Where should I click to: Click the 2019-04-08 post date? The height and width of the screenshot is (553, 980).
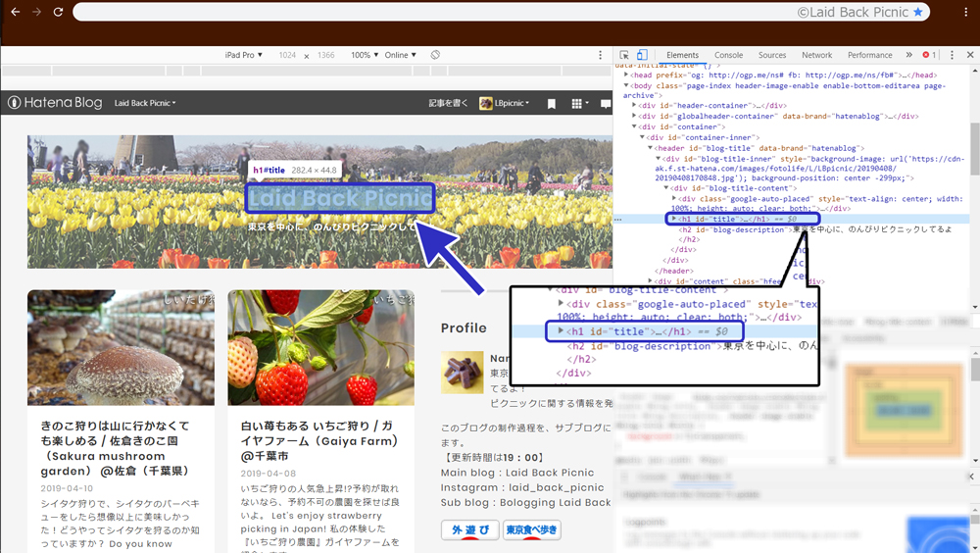pyautogui.click(x=269, y=473)
